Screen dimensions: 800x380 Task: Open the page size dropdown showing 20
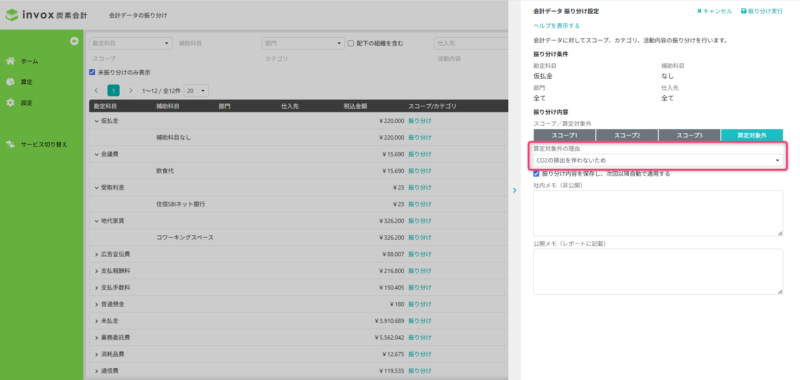(196, 91)
